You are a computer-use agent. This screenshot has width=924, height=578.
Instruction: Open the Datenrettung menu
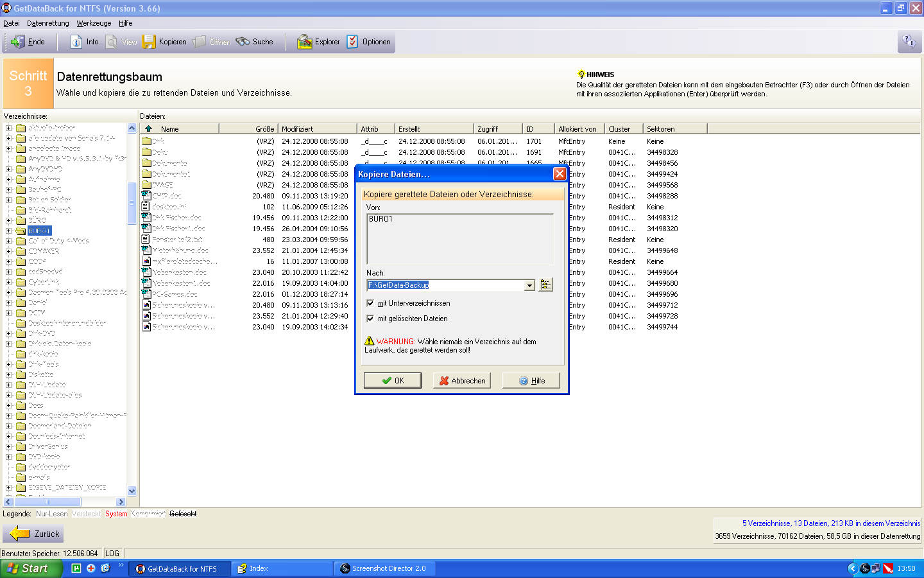(x=48, y=23)
